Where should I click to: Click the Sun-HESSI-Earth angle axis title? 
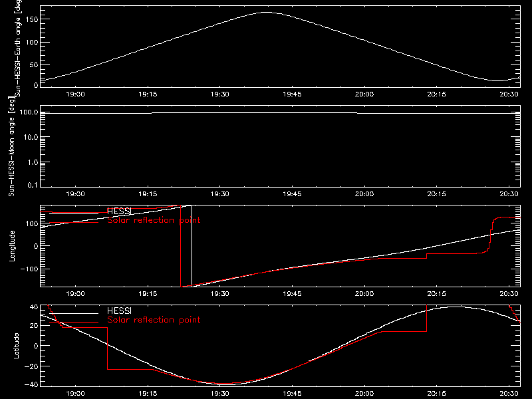click(19, 48)
